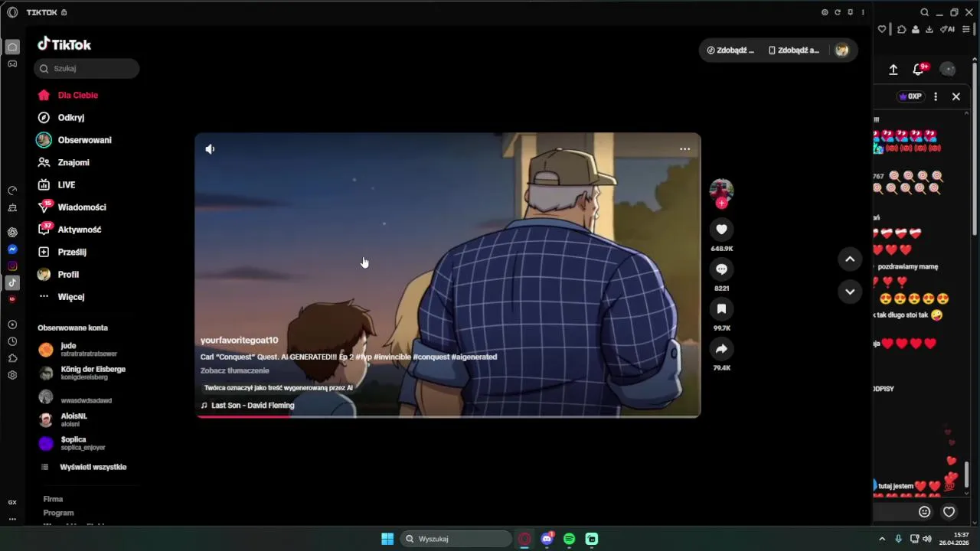Follow the creator via the red plus badge

click(721, 203)
